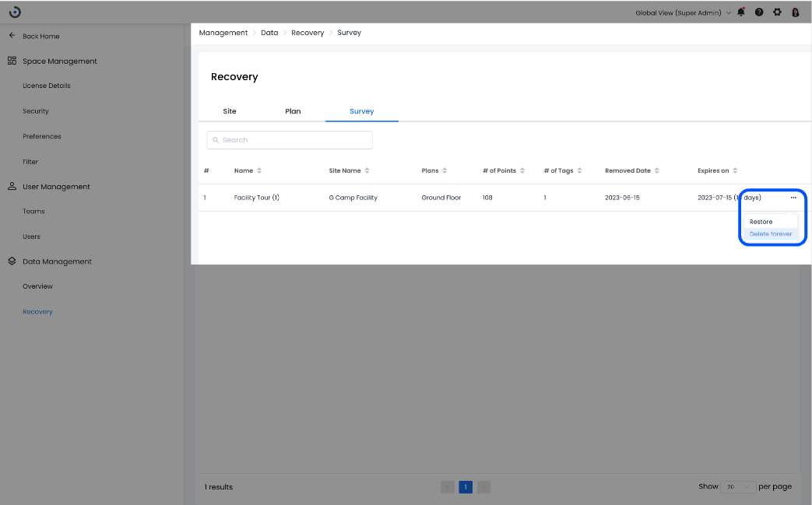Click Survey breadcrumb

pyautogui.click(x=349, y=33)
